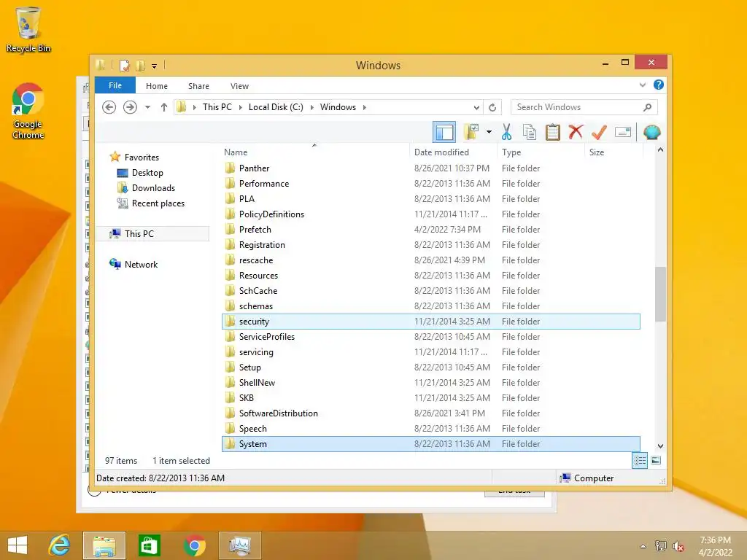Click File Explorer taskbar button

104,545
